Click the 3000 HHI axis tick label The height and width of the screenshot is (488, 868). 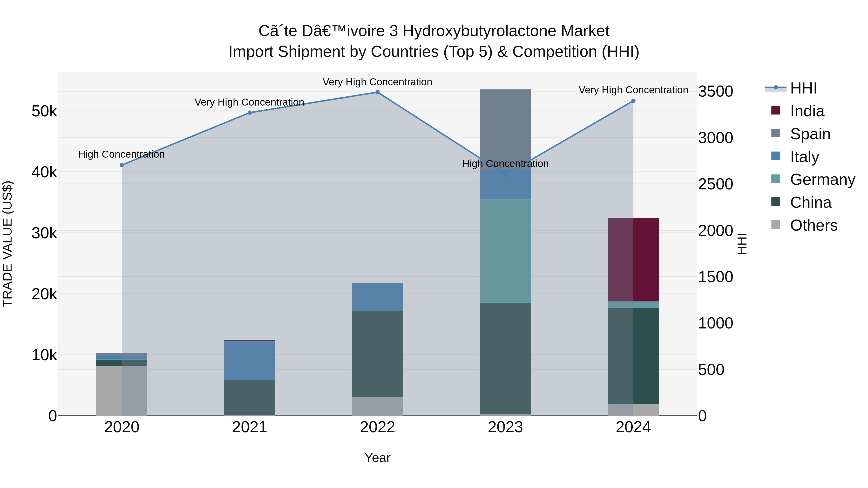716,138
